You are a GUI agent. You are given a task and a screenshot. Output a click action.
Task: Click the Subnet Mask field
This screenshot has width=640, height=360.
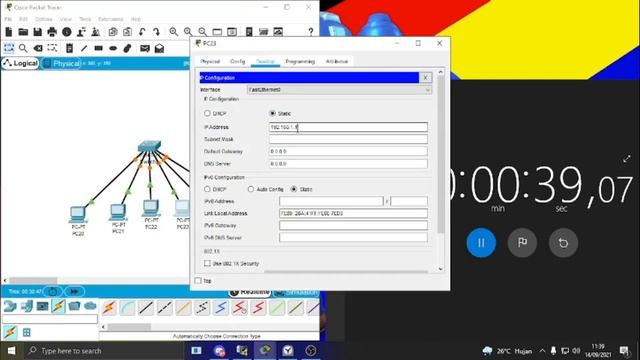[348, 139]
